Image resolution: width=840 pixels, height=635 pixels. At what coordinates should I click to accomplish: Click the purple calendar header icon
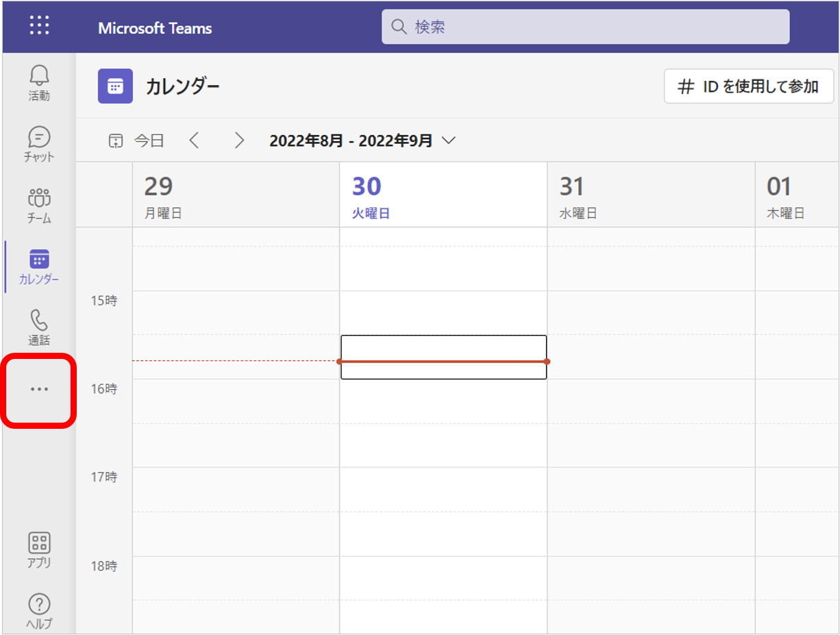[115, 86]
